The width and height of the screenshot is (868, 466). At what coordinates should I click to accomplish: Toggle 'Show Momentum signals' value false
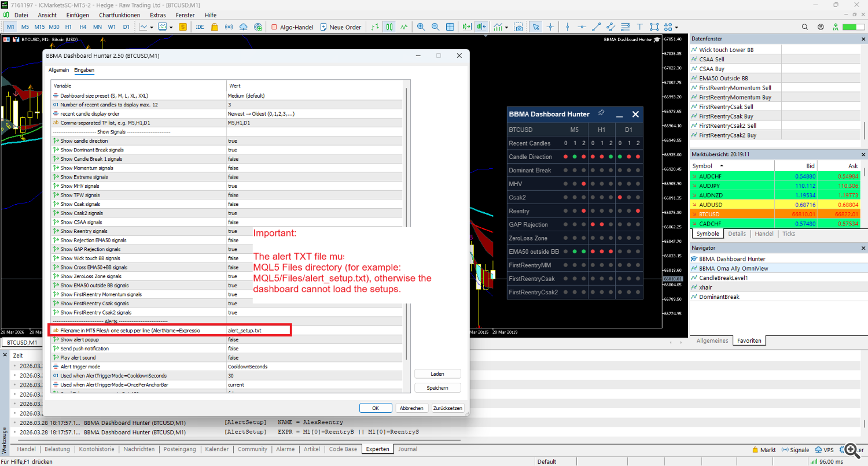[x=315, y=168]
